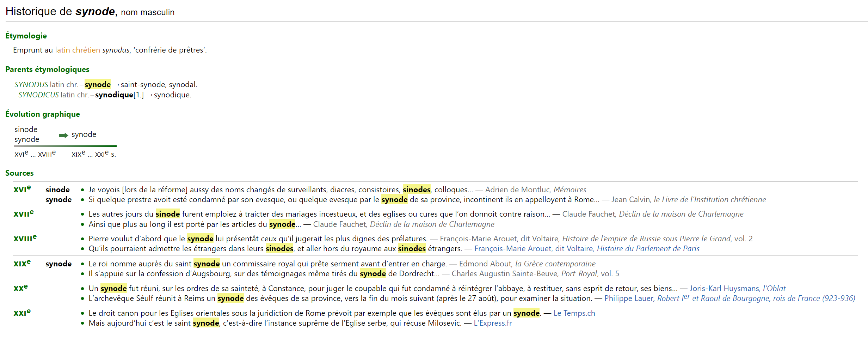Click 'Adrien de Montluc, Mémoires' citation
The height and width of the screenshot is (344, 868).
click(536, 190)
